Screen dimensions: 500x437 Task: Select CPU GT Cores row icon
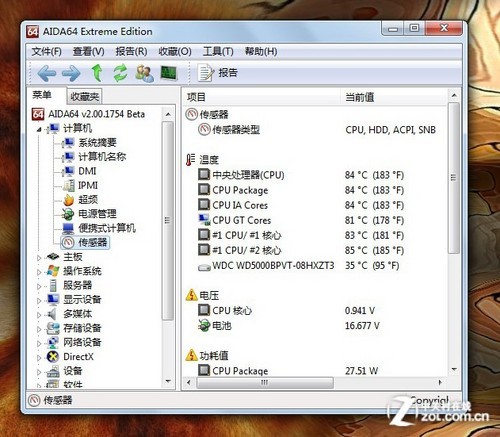204,220
